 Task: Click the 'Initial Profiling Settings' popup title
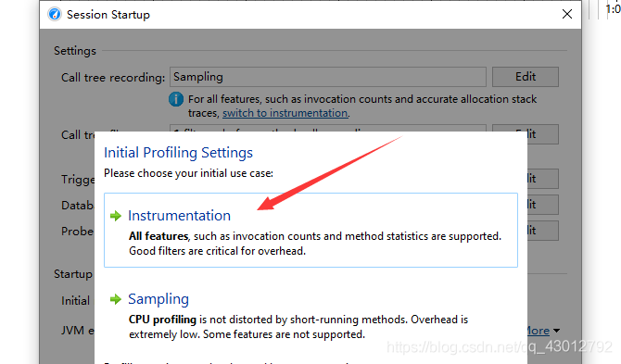[x=178, y=153]
